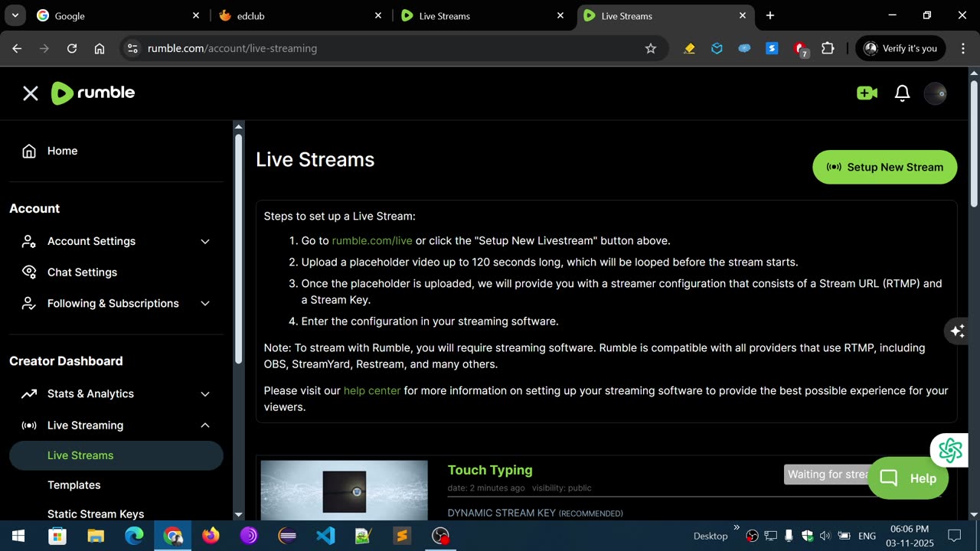Screen dimensions: 980x551
Task: Open Sublime Text from the taskbar
Action: [x=402, y=536]
